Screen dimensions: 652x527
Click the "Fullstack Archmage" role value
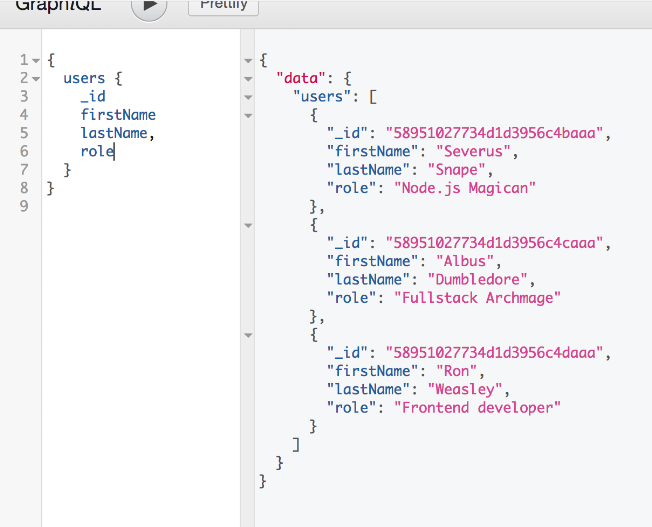coord(477,298)
